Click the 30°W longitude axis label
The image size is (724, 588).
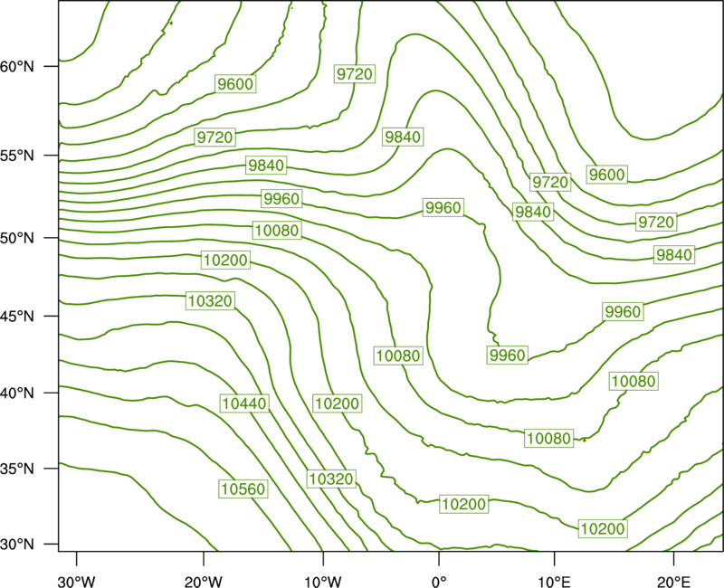(76, 582)
